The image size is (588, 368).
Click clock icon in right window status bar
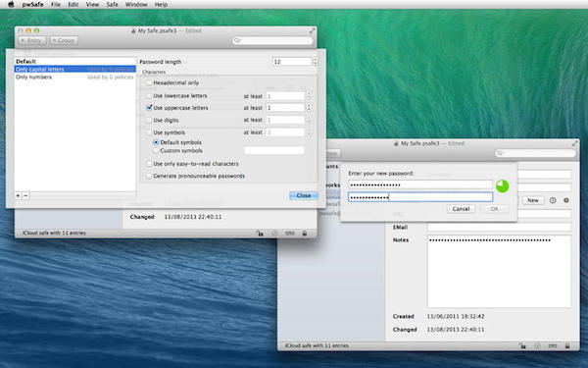537,345
